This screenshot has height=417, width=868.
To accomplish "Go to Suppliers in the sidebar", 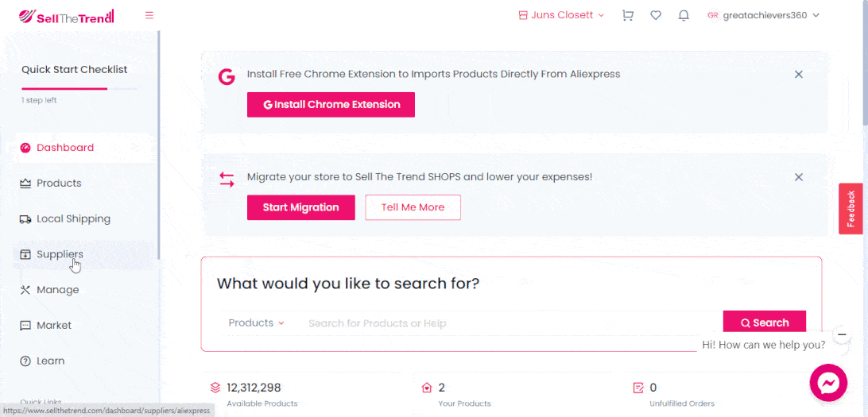I will click(60, 254).
